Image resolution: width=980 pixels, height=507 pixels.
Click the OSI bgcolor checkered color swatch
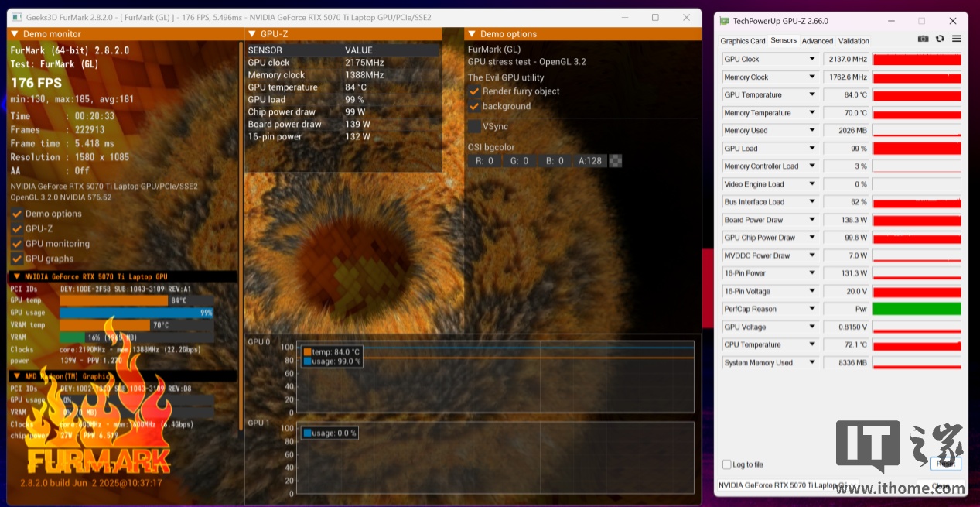[x=616, y=161]
